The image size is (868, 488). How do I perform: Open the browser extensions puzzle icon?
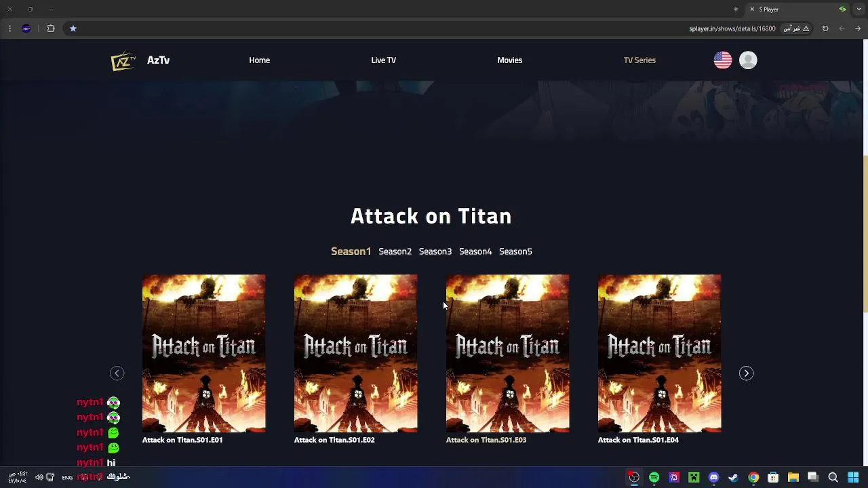[x=51, y=28]
